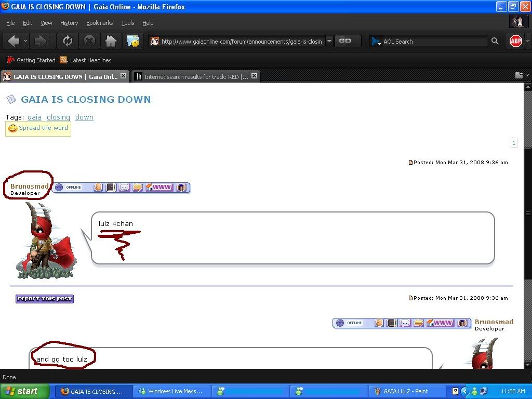Image resolution: width=532 pixels, height=399 pixels.
Task: Click the trade arrows icon in first post
Action: (137, 188)
